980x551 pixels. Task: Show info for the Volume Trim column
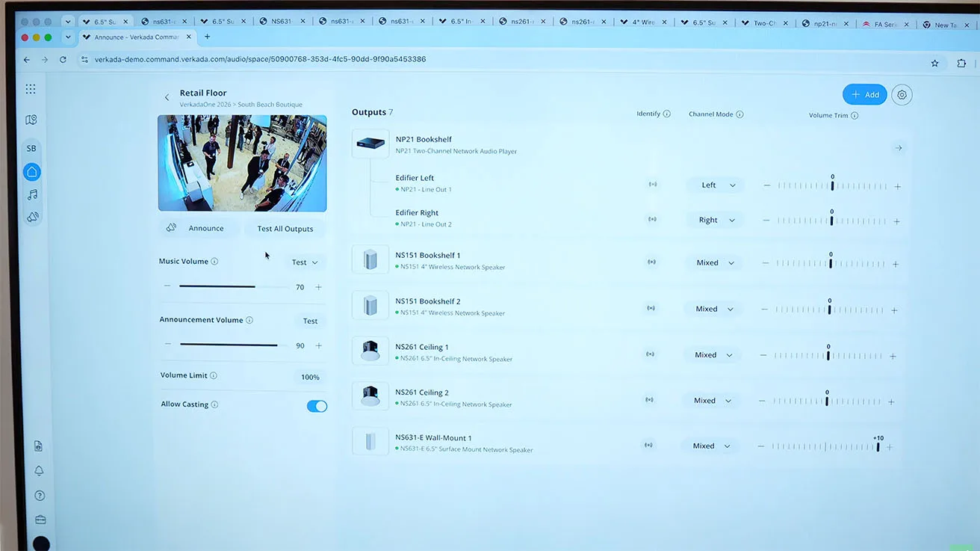[855, 116]
